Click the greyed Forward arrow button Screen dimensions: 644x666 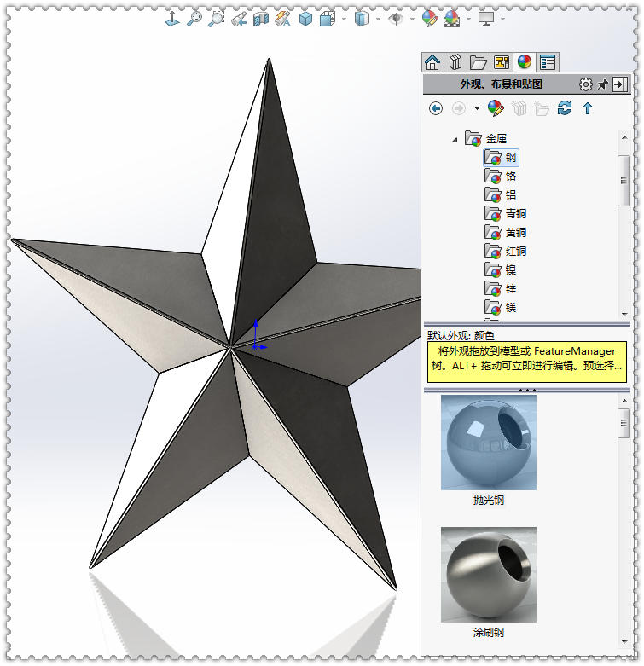tap(459, 109)
